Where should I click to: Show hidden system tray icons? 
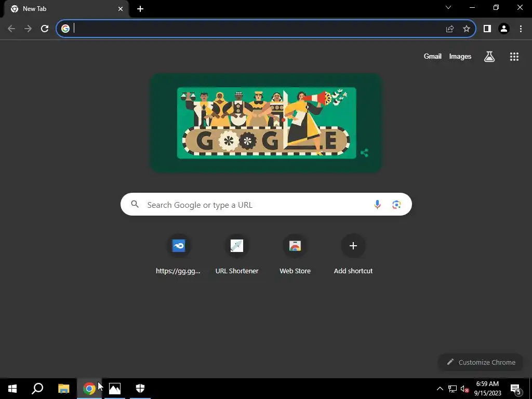pyautogui.click(x=440, y=389)
